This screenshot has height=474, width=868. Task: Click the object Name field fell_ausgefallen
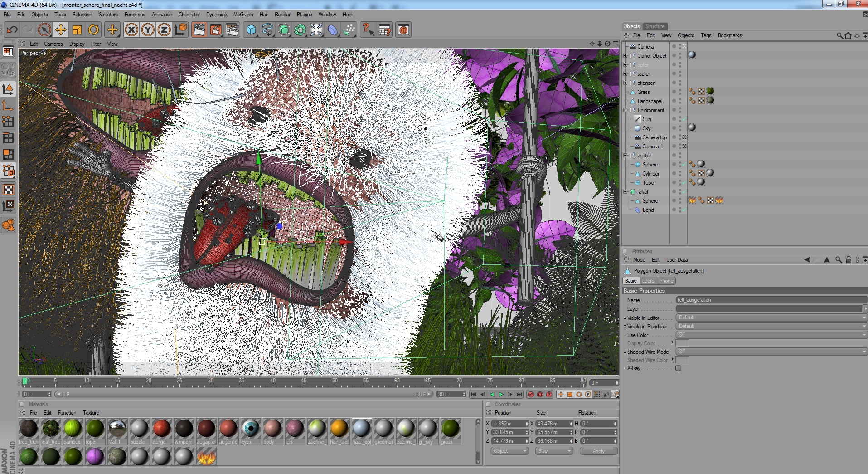pyautogui.click(x=771, y=300)
